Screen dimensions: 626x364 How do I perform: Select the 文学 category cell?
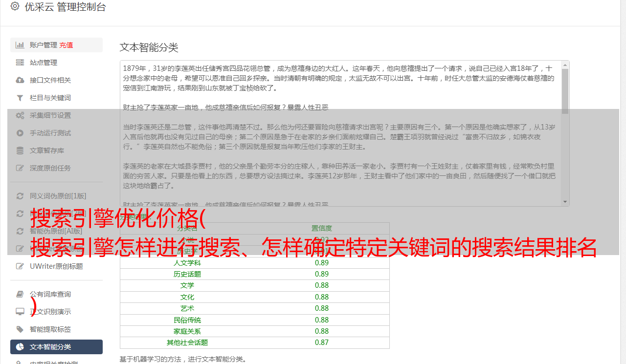tap(187, 285)
